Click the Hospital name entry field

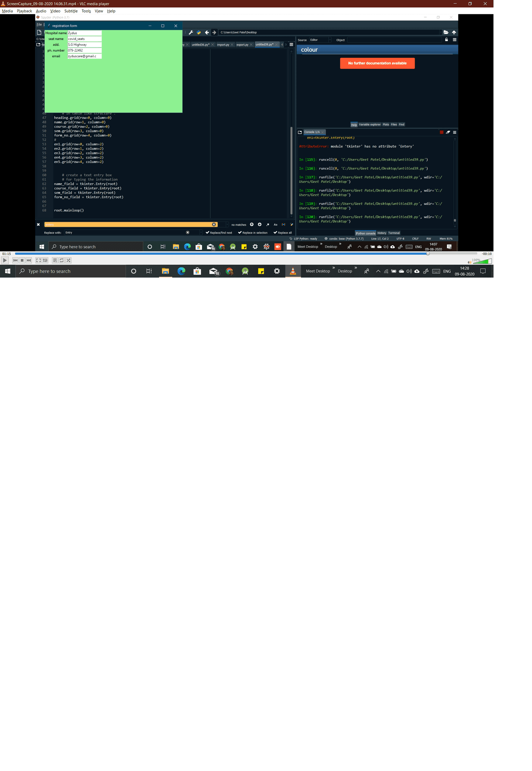click(x=85, y=33)
